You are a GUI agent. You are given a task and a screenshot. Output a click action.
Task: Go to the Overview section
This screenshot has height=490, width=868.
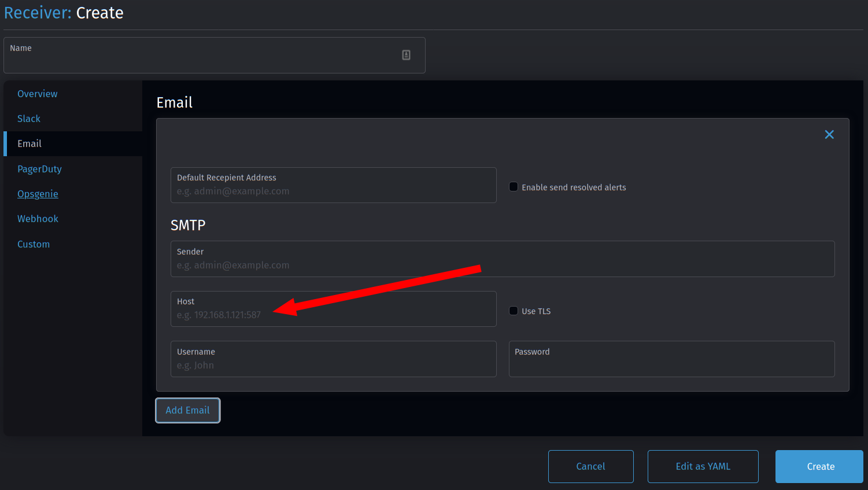(x=37, y=93)
